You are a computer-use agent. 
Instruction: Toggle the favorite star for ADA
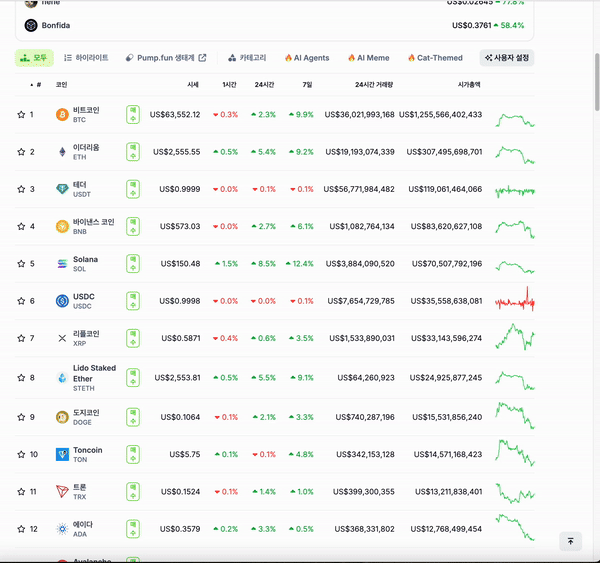tap(21, 529)
